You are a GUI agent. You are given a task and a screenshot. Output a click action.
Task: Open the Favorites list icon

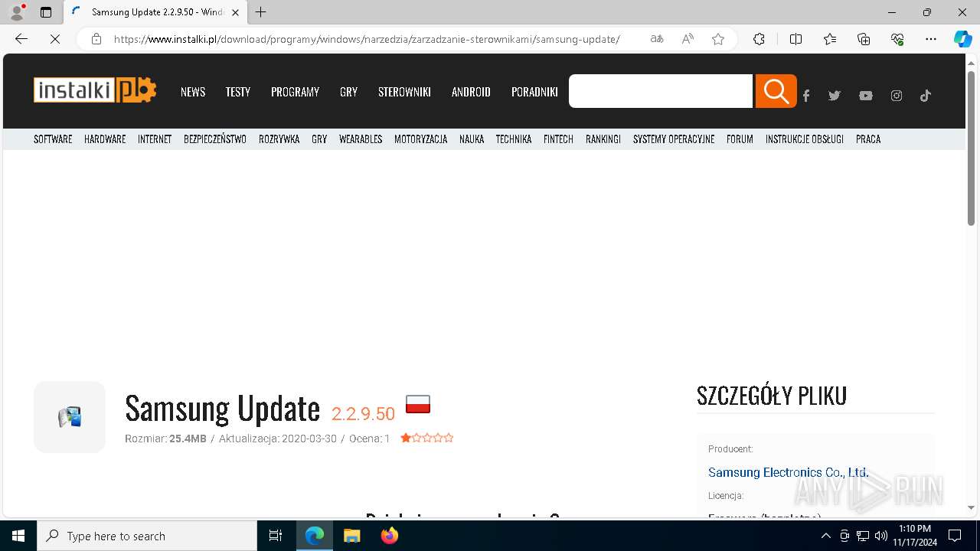point(830,39)
